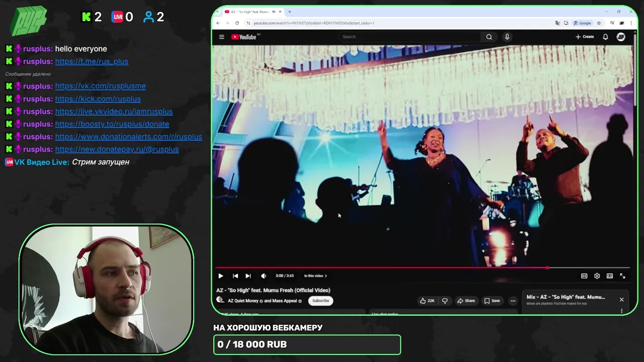Reload the browser page
This screenshot has height=362, width=644.
coord(237,23)
